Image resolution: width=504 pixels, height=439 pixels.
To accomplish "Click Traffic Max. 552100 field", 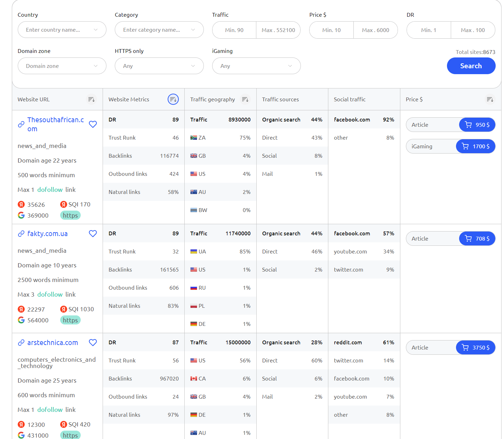I will pos(278,30).
